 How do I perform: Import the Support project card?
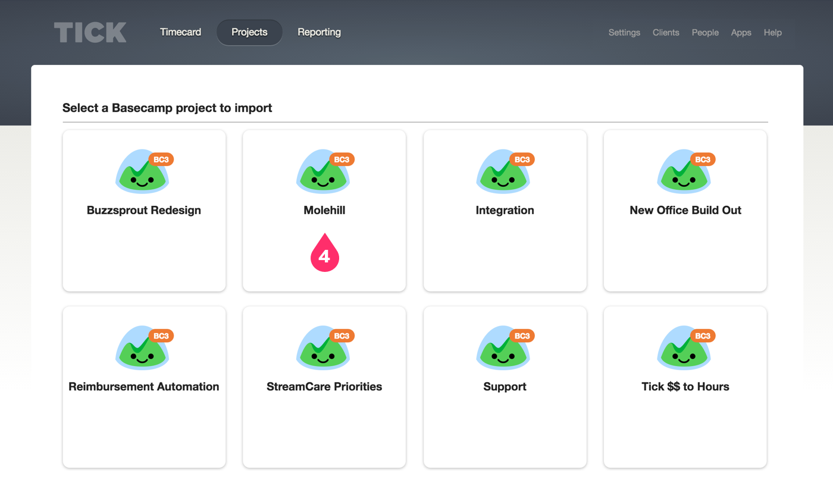[505, 386]
